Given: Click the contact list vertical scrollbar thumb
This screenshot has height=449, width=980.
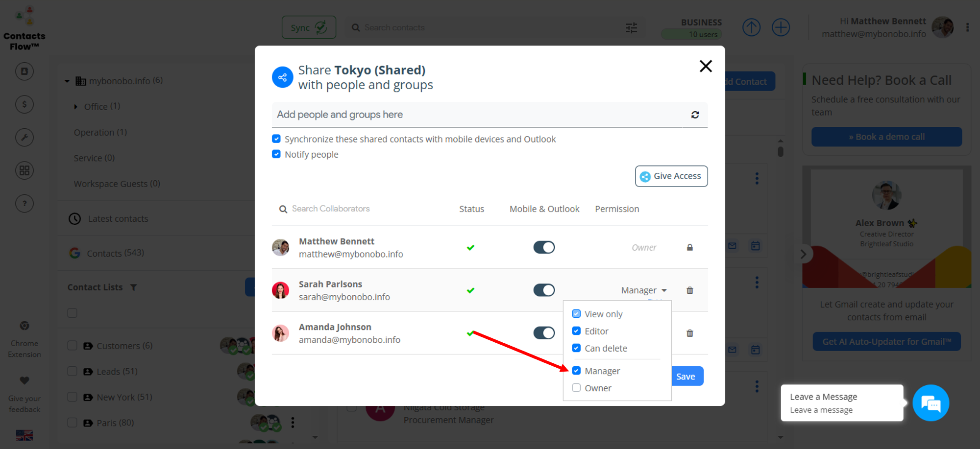Looking at the screenshot, I should [x=780, y=152].
